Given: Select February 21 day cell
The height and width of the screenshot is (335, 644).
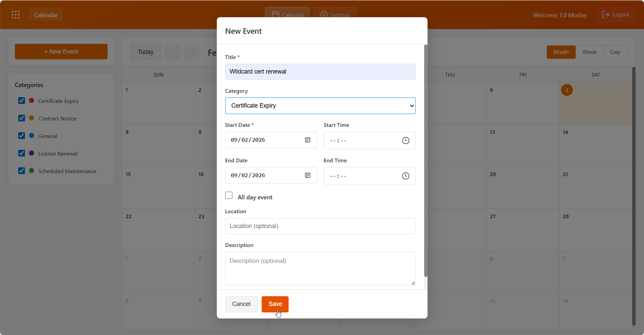Looking at the screenshot, I should point(595,188).
